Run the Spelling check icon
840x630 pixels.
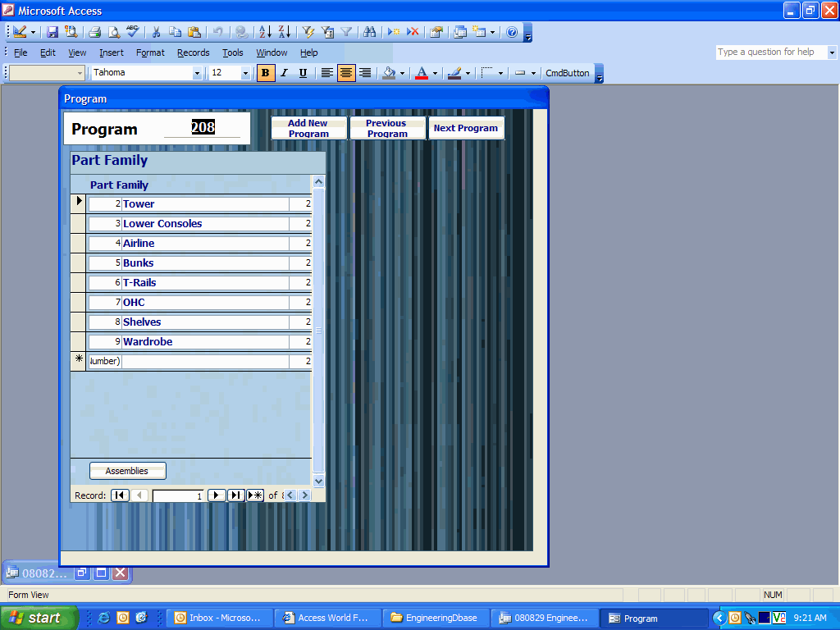click(132, 32)
